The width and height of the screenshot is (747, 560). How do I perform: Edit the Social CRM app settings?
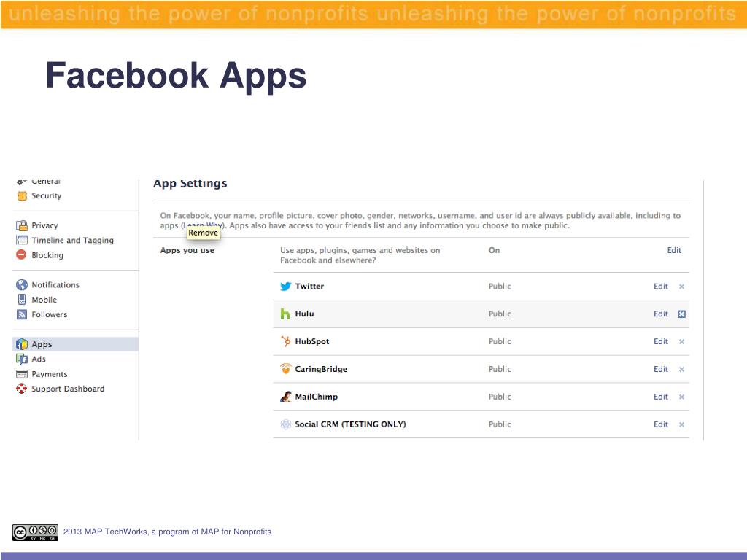pyautogui.click(x=661, y=424)
